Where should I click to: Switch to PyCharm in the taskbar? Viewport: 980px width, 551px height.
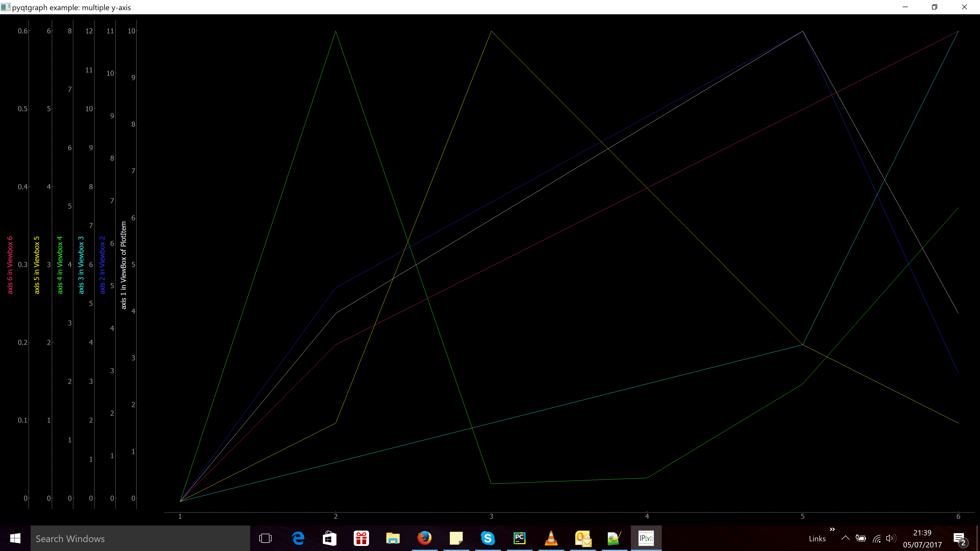519,539
